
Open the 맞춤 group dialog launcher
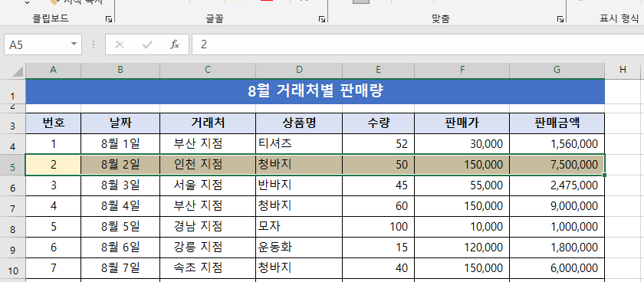[x=560, y=19]
